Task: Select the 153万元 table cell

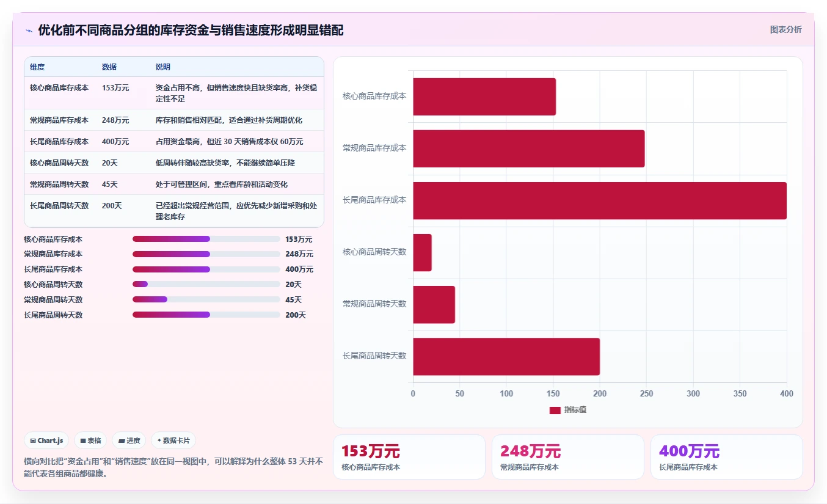Action: 115,88
